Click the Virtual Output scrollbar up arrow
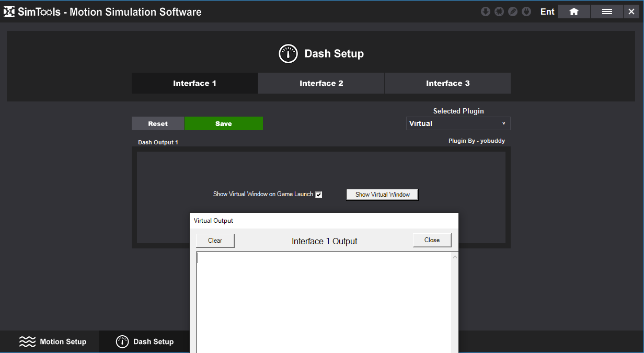Image resolution: width=644 pixels, height=353 pixels. (x=455, y=257)
